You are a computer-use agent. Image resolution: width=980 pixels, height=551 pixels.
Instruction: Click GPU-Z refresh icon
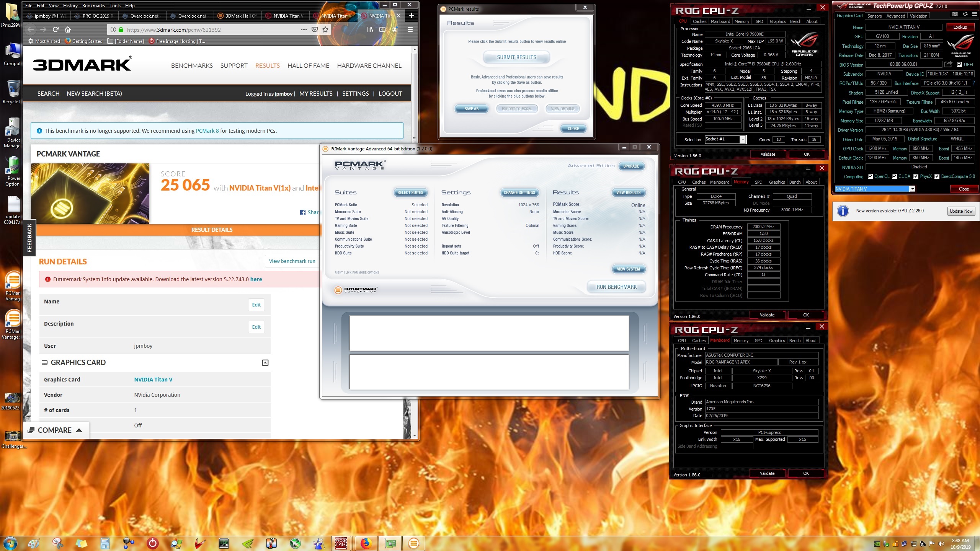point(965,14)
